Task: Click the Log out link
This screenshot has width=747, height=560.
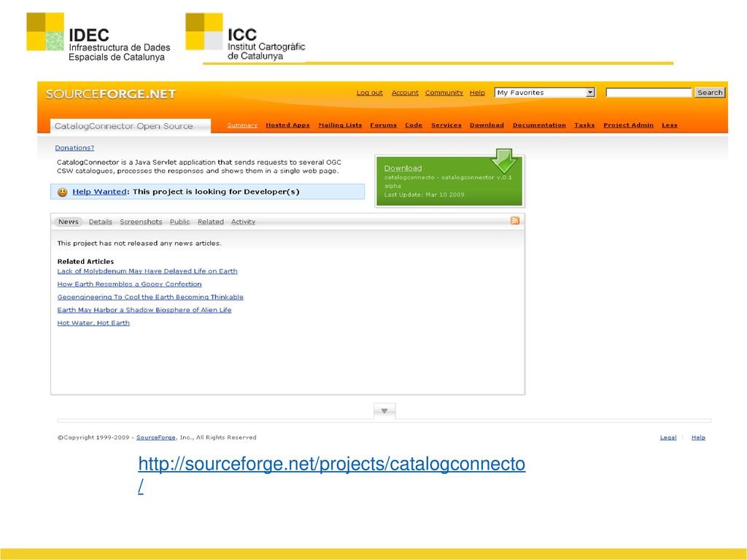Action: 370,93
